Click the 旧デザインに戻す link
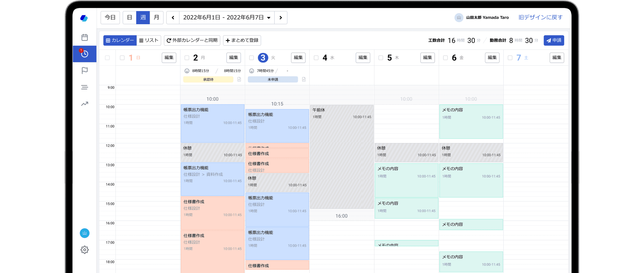The width and height of the screenshot is (644, 273). (x=540, y=17)
